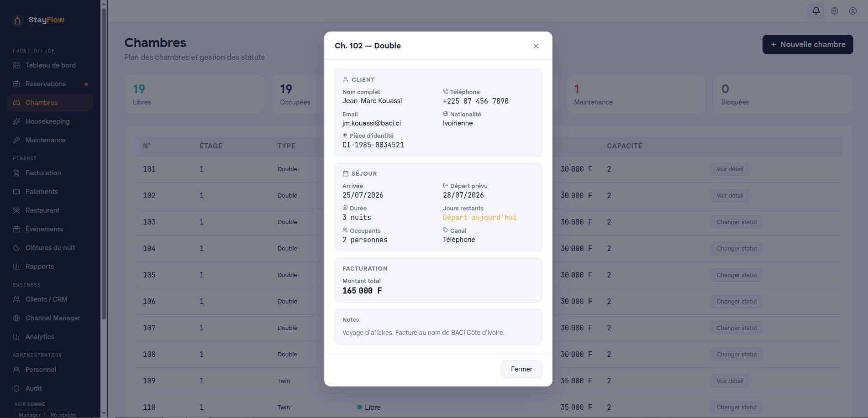Click the stay duration 3 nuits
This screenshot has width=868, height=418.
point(357,218)
